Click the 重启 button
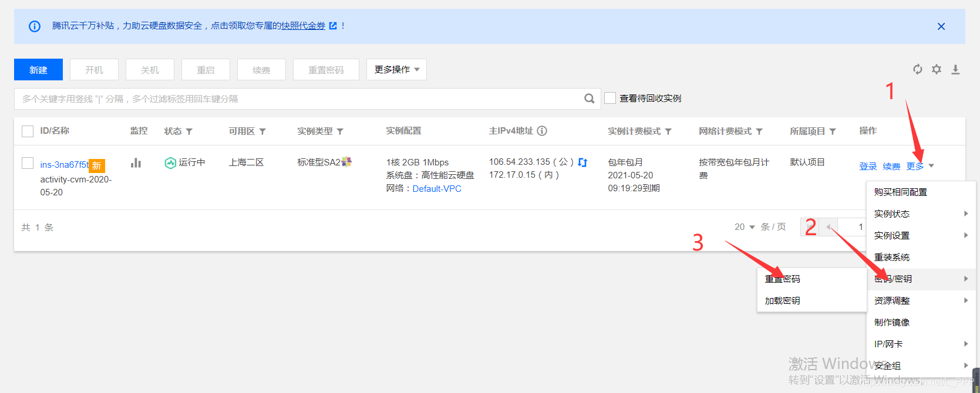Image resolution: width=980 pixels, height=393 pixels. (206, 69)
